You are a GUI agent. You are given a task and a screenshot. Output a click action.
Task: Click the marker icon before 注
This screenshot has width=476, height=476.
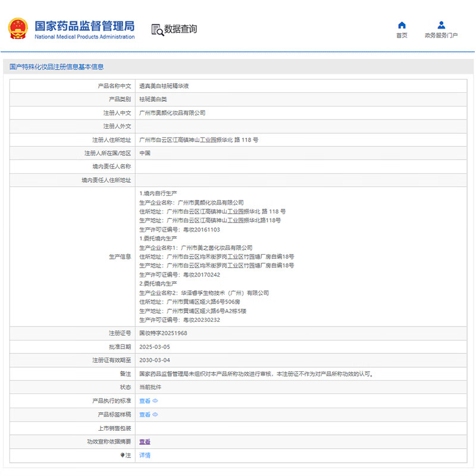tap(123, 455)
